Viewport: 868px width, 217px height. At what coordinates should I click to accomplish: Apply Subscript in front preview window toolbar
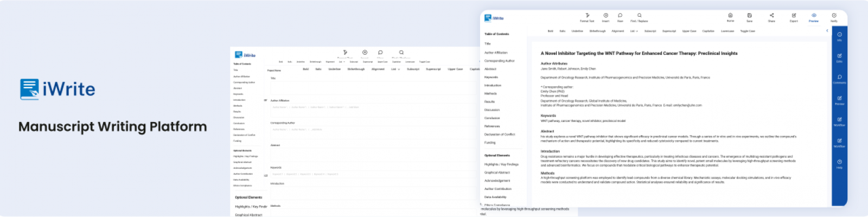click(x=650, y=31)
